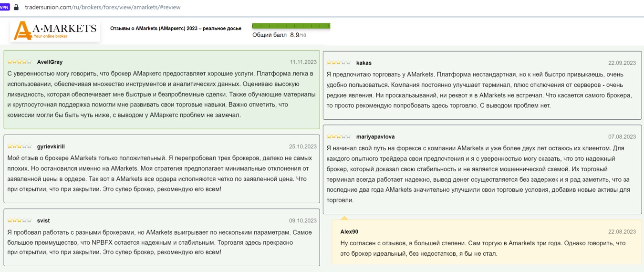Click the username Alex90 in the reply
This screenshot has height=272, width=644.
349,231
